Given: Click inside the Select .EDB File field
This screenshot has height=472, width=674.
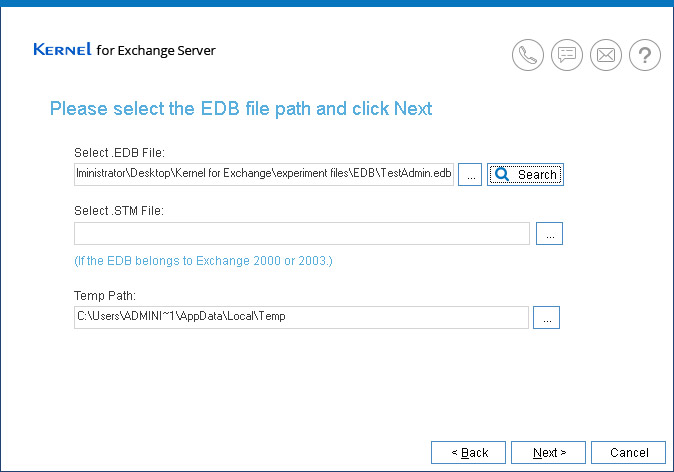Looking at the screenshot, I should pos(264,174).
